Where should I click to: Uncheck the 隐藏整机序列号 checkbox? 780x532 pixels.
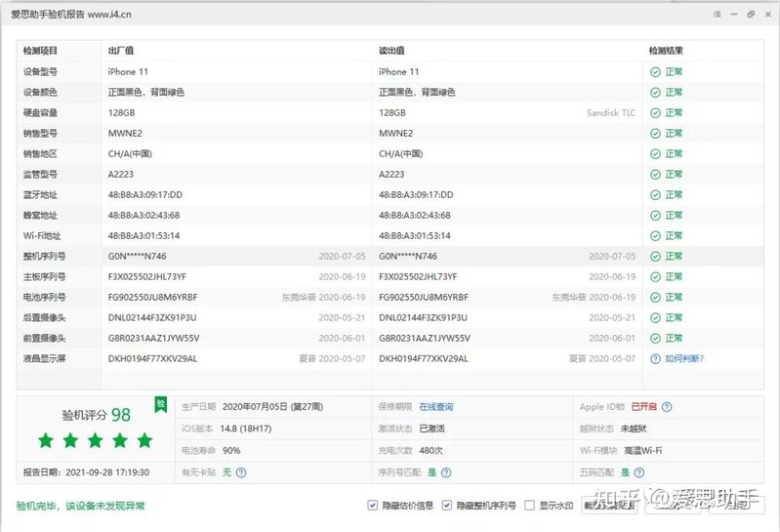(447, 506)
